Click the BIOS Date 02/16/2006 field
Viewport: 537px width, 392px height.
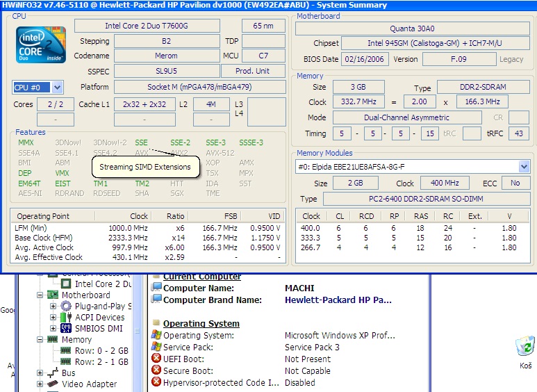pos(365,59)
